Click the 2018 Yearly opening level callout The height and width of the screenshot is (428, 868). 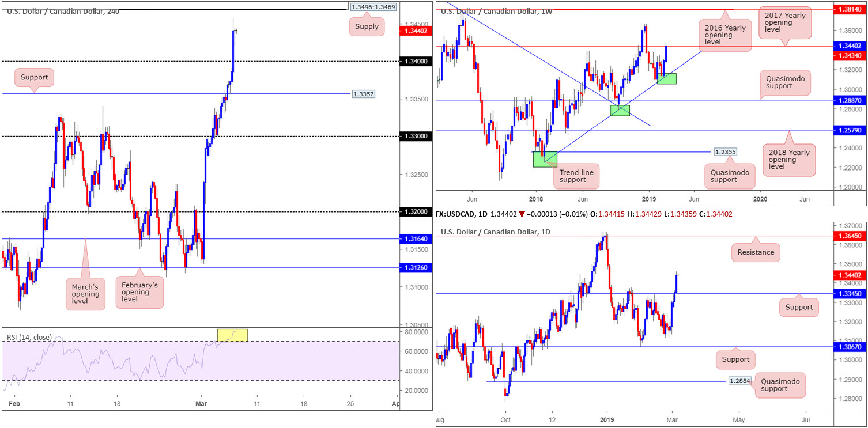pos(790,160)
